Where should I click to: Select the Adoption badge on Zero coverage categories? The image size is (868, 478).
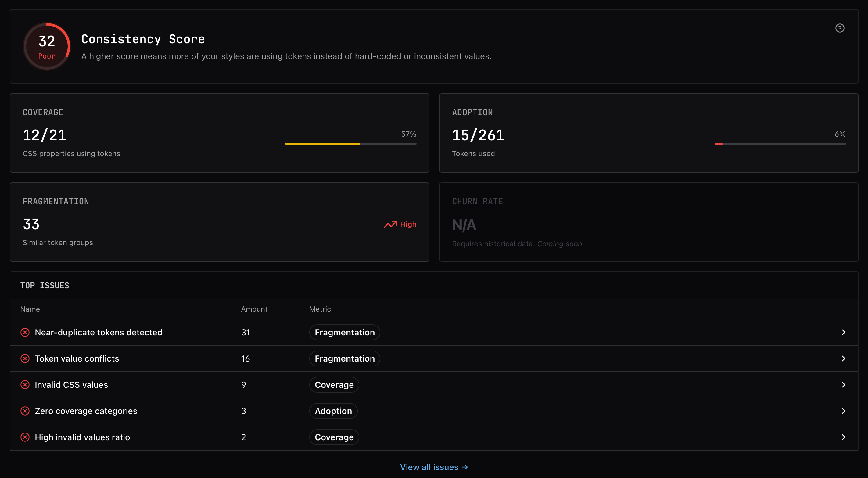(333, 411)
